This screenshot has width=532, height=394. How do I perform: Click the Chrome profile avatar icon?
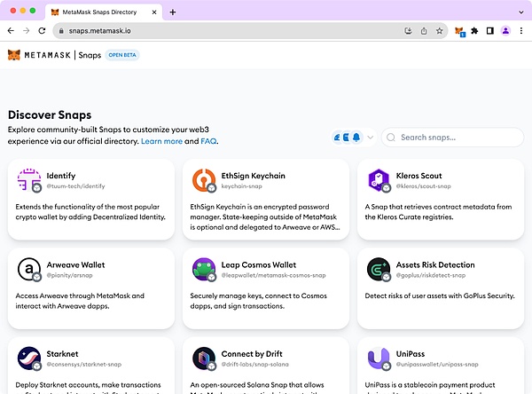coord(505,30)
